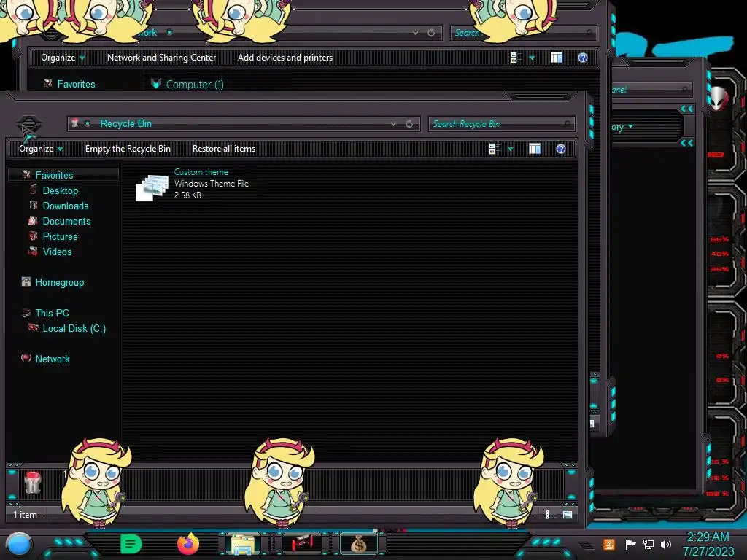Open view options dropdown in Recycle Bin
This screenshot has height=560, width=747.
pos(510,149)
